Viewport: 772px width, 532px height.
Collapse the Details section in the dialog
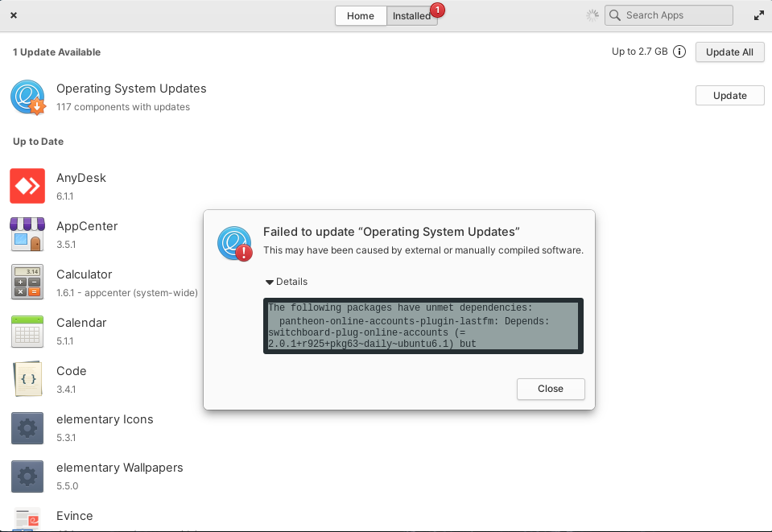[x=286, y=282]
